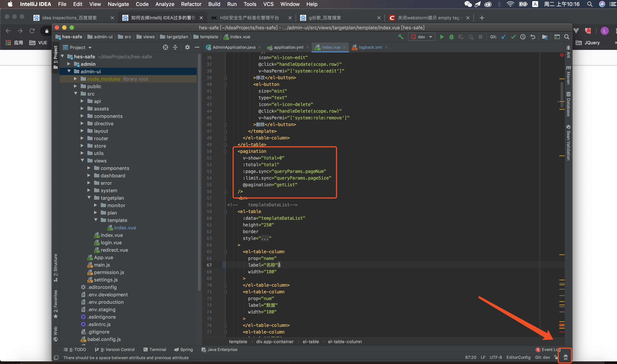617x364 pixels.
Task: Open Git history via the clock icon
Action: (x=523, y=37)
